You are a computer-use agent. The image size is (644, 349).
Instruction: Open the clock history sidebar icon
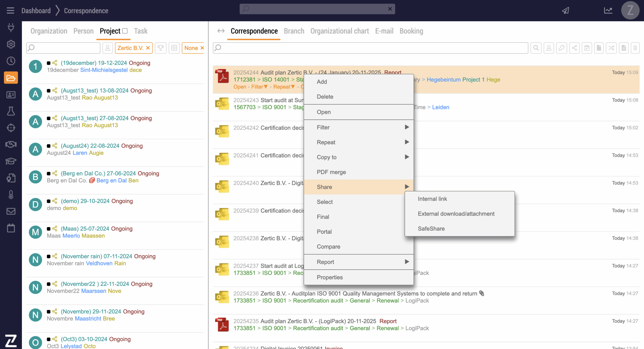11,61
